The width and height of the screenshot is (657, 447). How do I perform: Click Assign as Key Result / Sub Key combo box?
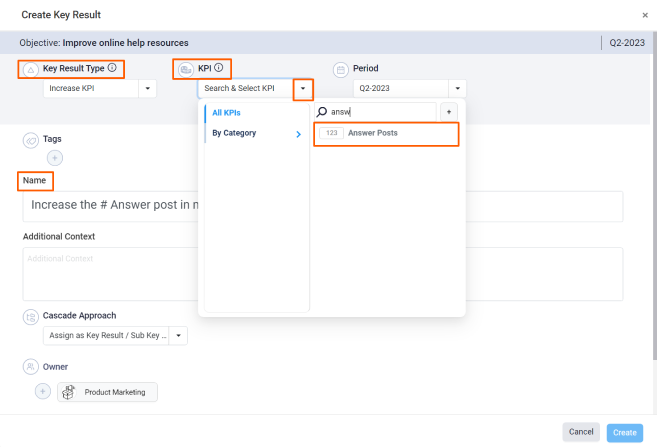[115, 336]
